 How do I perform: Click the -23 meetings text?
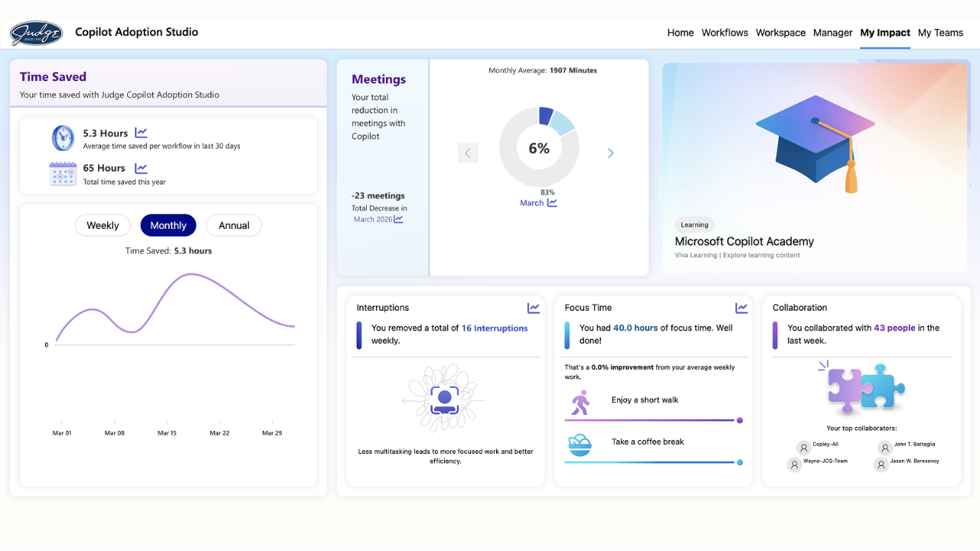(378, 195)
